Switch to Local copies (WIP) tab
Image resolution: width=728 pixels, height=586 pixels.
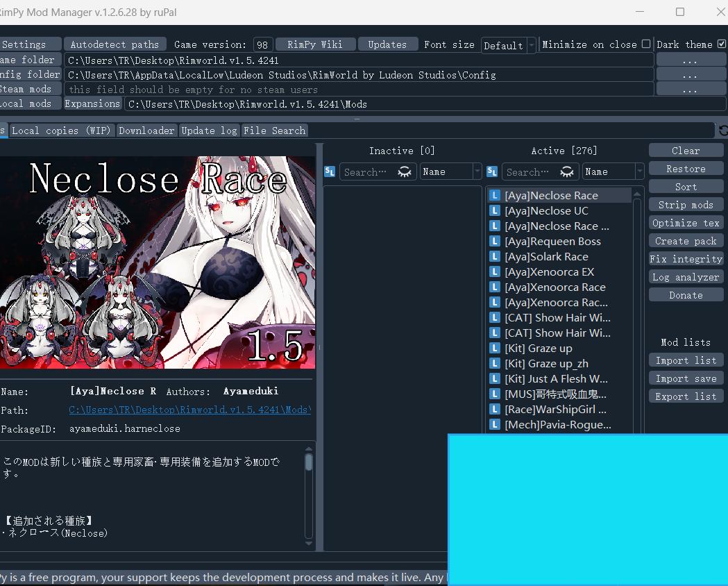(x=61, y=131)
